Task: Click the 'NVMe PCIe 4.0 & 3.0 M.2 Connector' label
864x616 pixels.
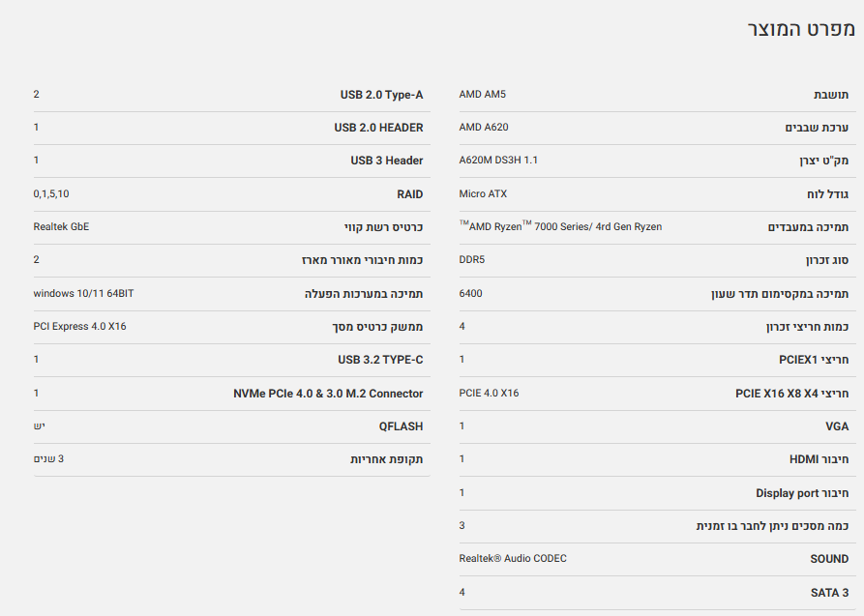Action: pyautogui.click(x=328, y=394)
